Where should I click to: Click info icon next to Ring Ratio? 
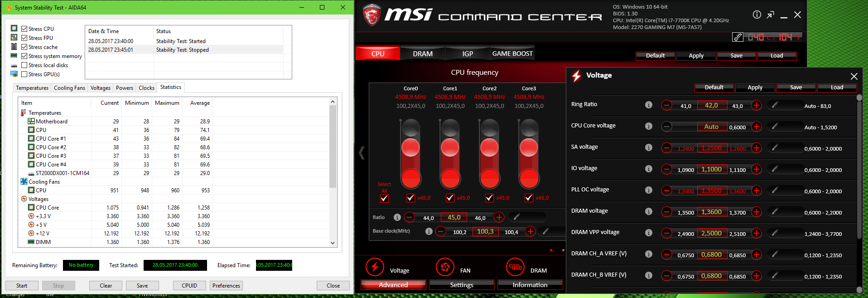pos(649,105)
